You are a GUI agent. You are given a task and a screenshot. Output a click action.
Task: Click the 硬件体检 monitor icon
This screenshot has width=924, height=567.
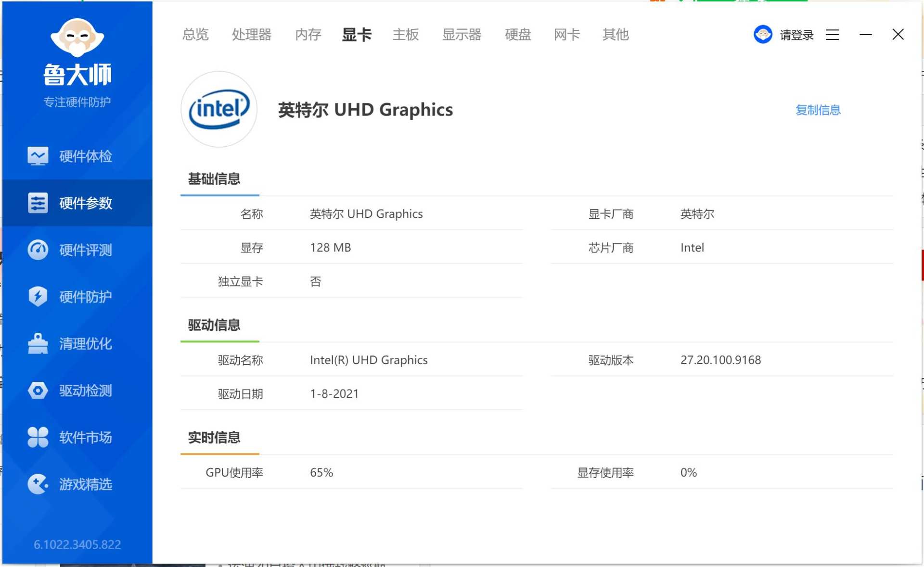(x=38, y=156)
